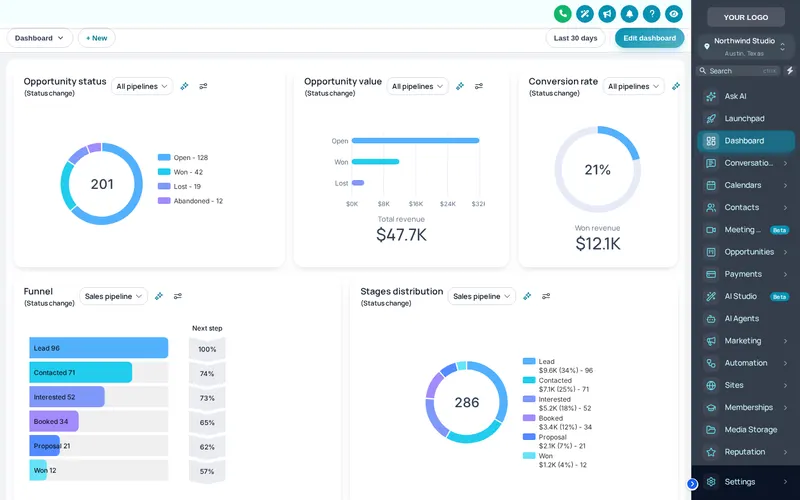Viewport: 800px width, 500px height.
Task: Click the Edit dashboard button
Action: (649, 38)
